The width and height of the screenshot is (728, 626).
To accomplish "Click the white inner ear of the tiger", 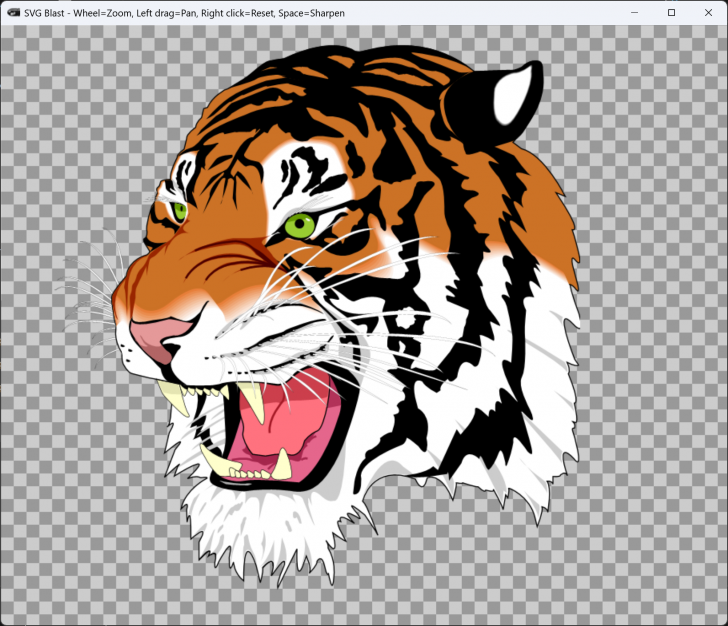I will pyautogui.click(x=513, y=94).
